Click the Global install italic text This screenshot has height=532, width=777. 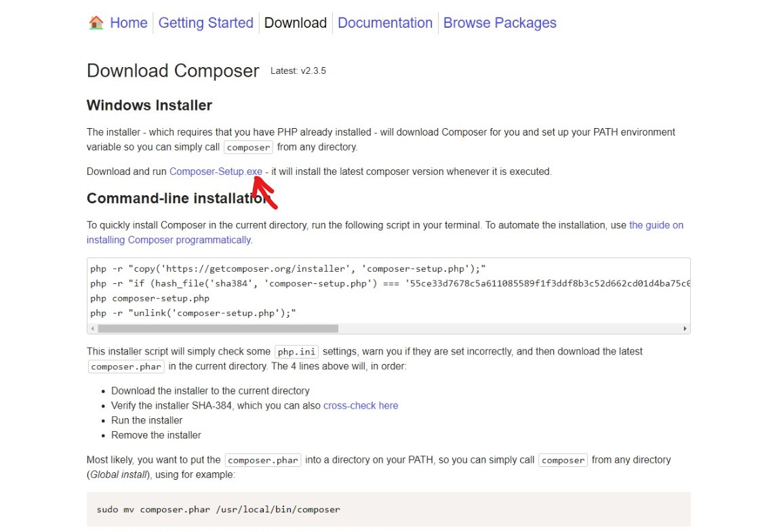119,474
